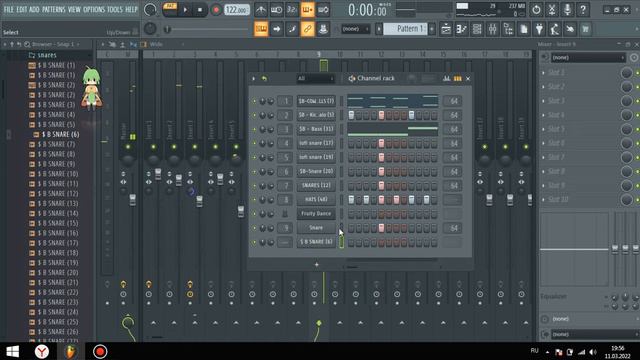
Task: Toggle the Slot 1 enable knob in the mixer
Action: 627,73
